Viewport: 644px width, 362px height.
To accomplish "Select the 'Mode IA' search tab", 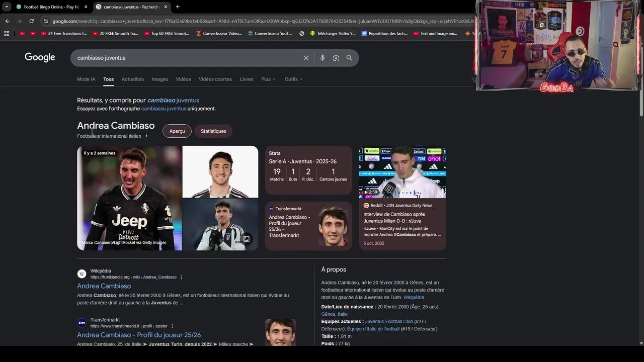I will 86,79.
